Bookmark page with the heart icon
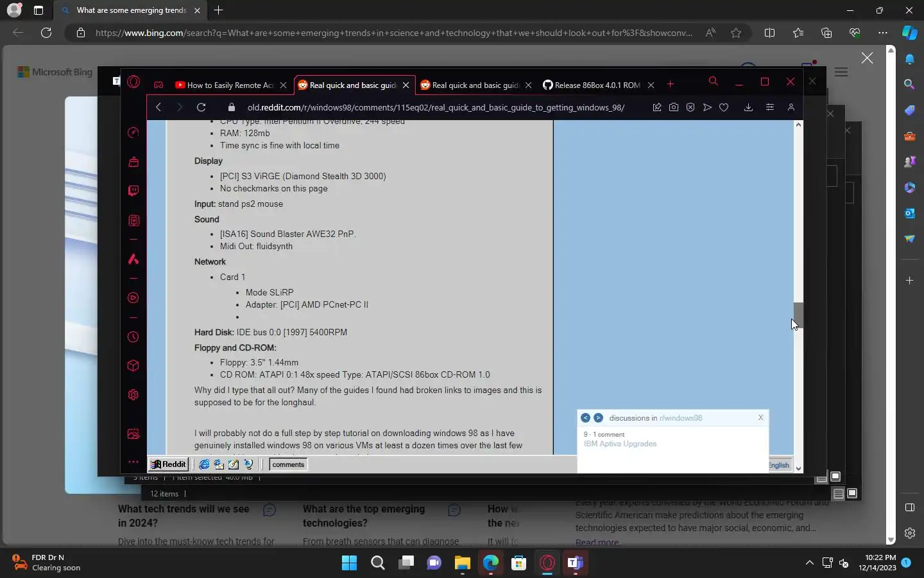 click(724, 107)
